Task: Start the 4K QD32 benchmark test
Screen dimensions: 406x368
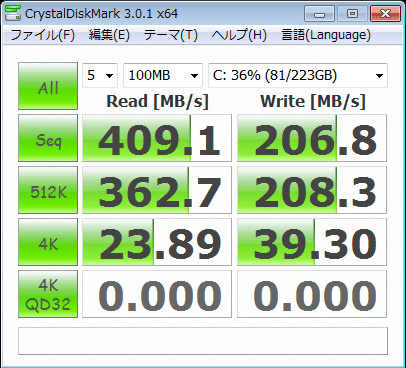Action: [48, 294]
